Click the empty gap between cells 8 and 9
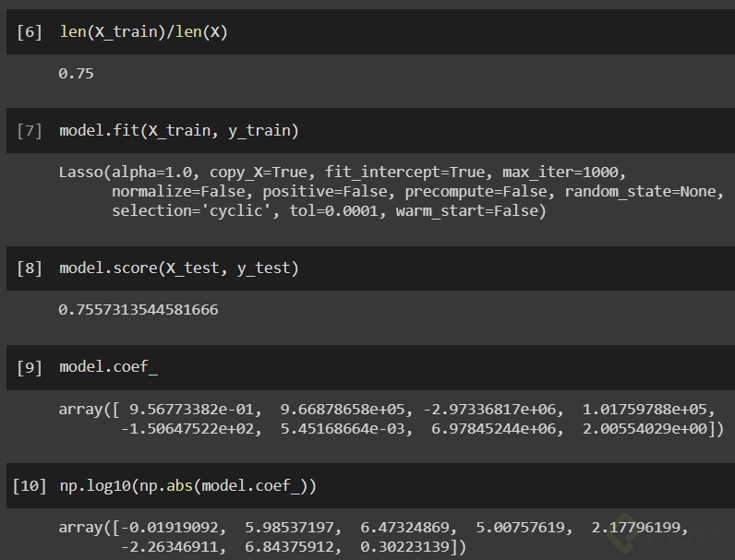The width and height of the screenshot is (735, 560). [369, 335]
